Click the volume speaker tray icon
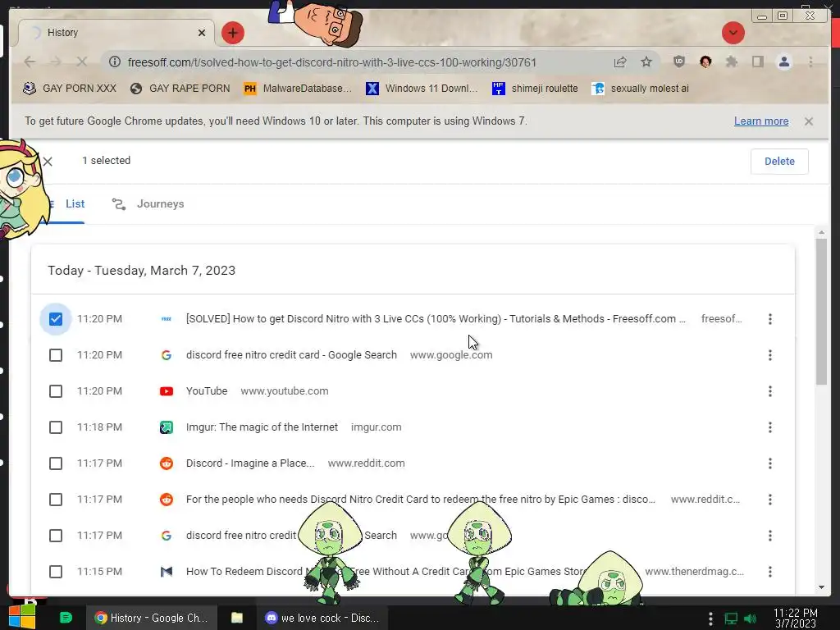840x630 pixels. pos(750,619)
